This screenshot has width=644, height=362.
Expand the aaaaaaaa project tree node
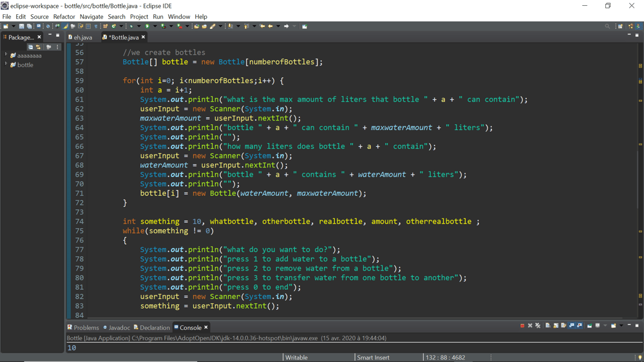6,55
